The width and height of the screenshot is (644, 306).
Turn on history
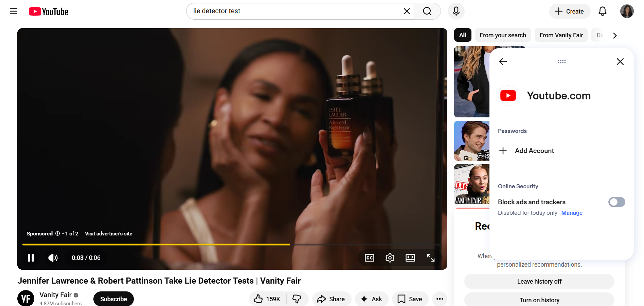539,300
